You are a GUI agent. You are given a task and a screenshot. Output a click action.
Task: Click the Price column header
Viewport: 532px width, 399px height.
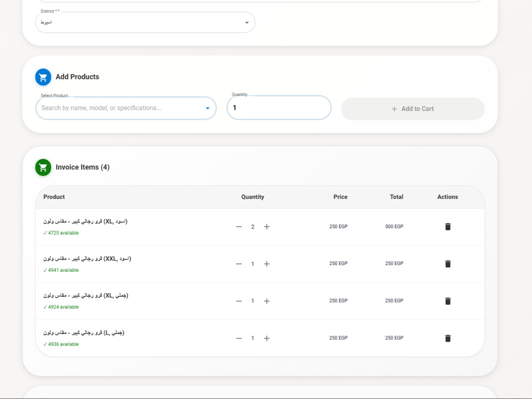click(x=340, y=197)
